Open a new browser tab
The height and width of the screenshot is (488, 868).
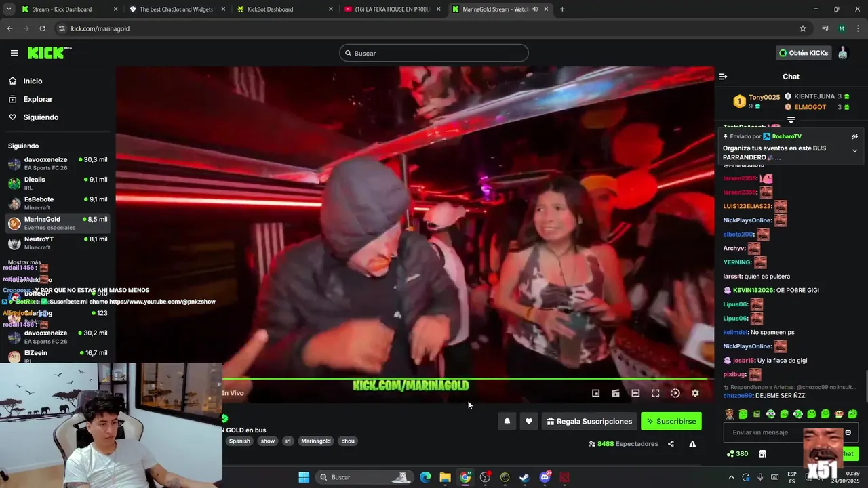(x=562, y=9)
